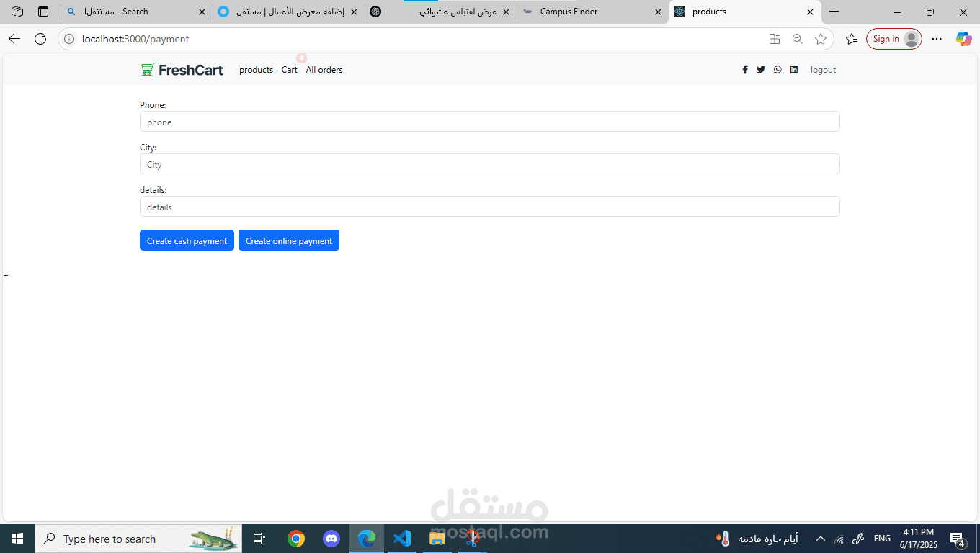This screenshot has width=980, height=553.
Task: Close the Campus Finder tab
Action: [658, 12]
